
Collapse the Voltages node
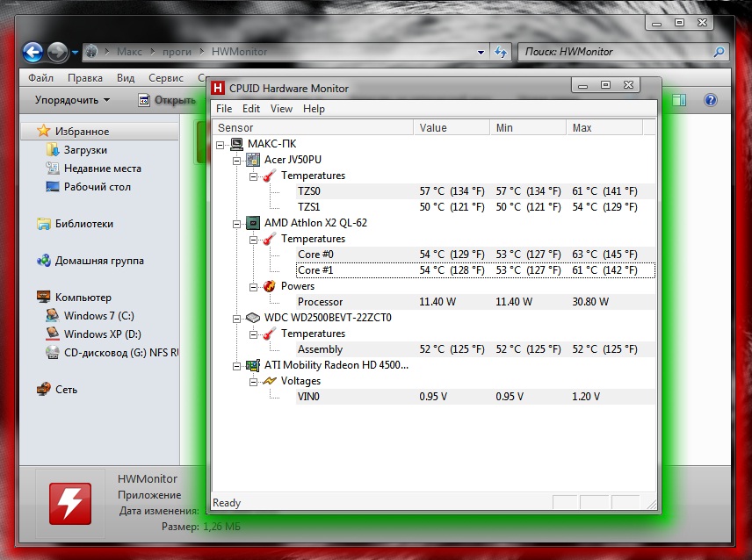point(253,382)
